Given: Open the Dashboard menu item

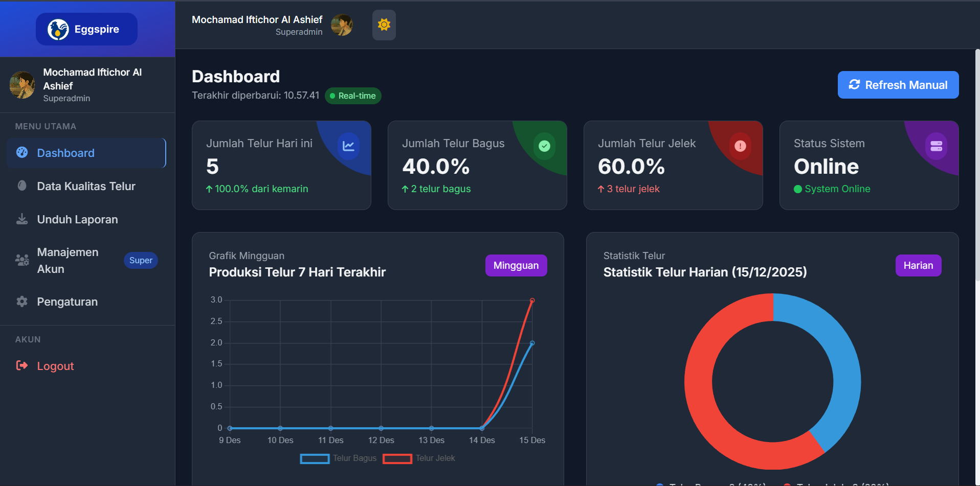Looking at the screenshot, I should point(86,153).
